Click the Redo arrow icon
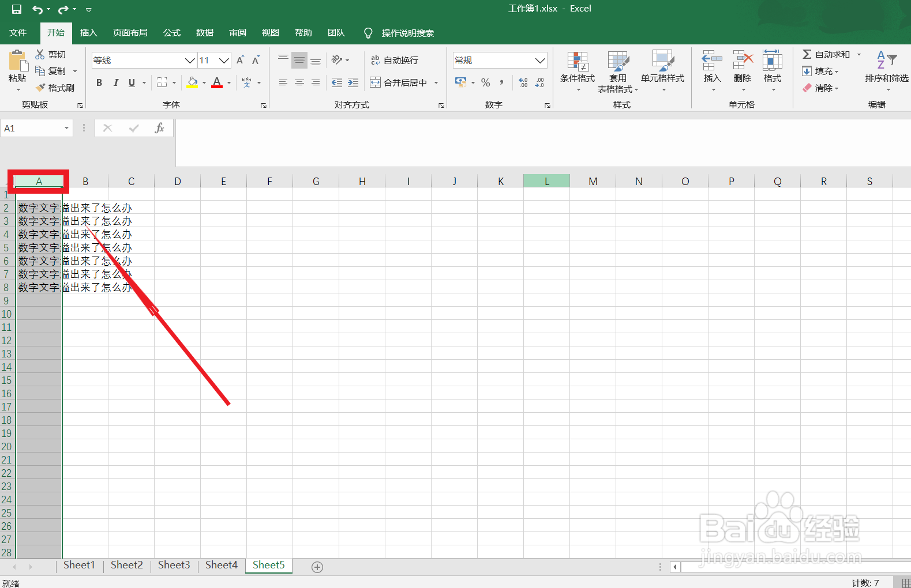The height and width of the screenshot is (588, 911). (x=63, y=9)
